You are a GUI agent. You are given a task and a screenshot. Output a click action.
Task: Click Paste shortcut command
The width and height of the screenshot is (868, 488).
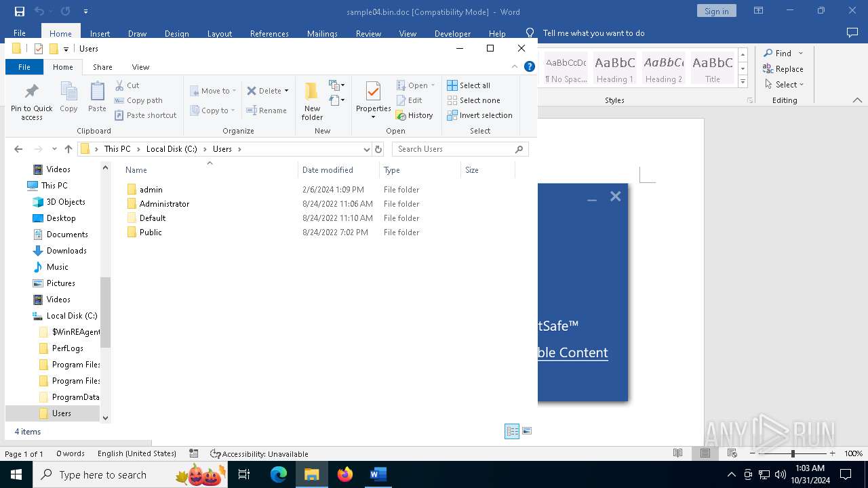[x=145, y=115]
